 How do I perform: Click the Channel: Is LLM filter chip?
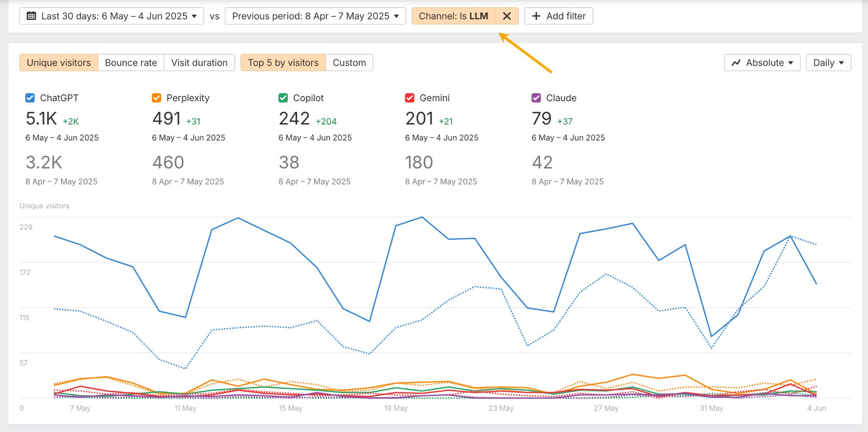(453, 16)
